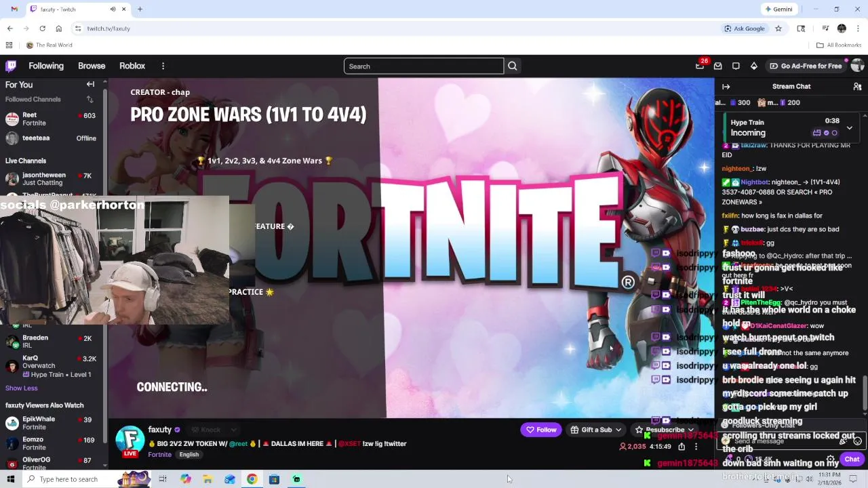Mute the faxuty tab audio icon
This screenshot has height=488, width=868.
coord(113,9)
